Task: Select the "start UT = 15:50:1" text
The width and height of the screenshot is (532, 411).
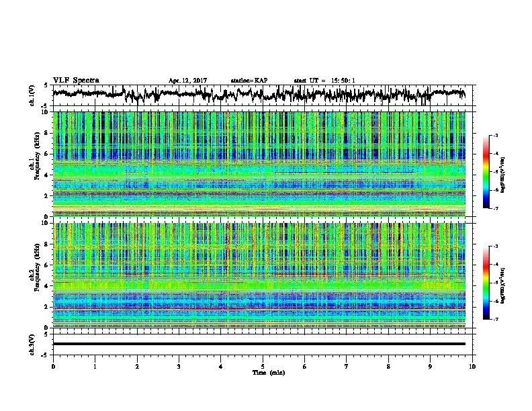Action: click(324, 81)
